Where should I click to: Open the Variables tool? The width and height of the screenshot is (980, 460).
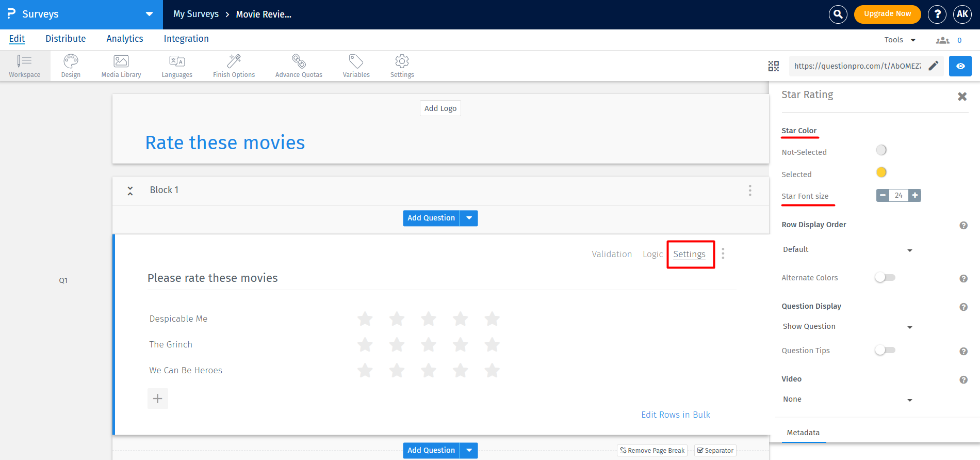[356, 66]
